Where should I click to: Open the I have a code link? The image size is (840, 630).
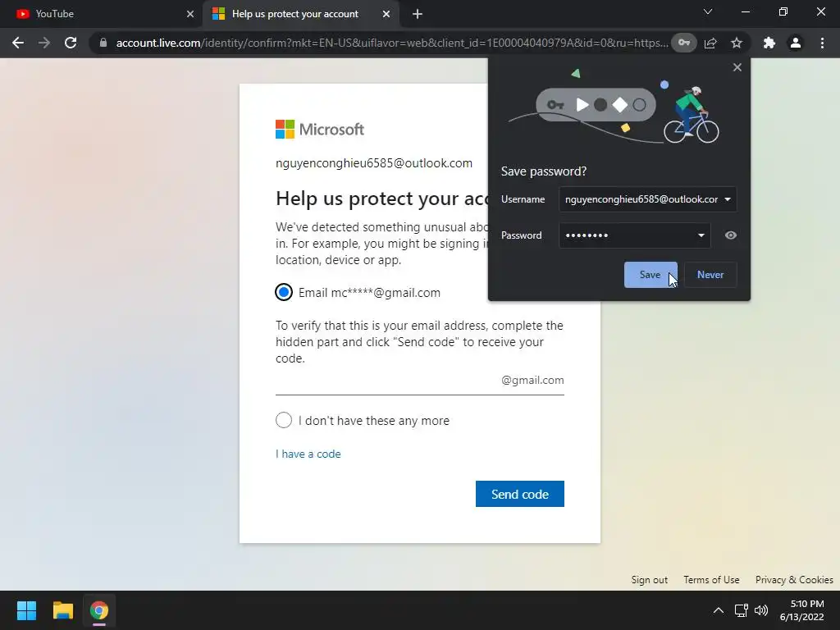coord(308,454)
